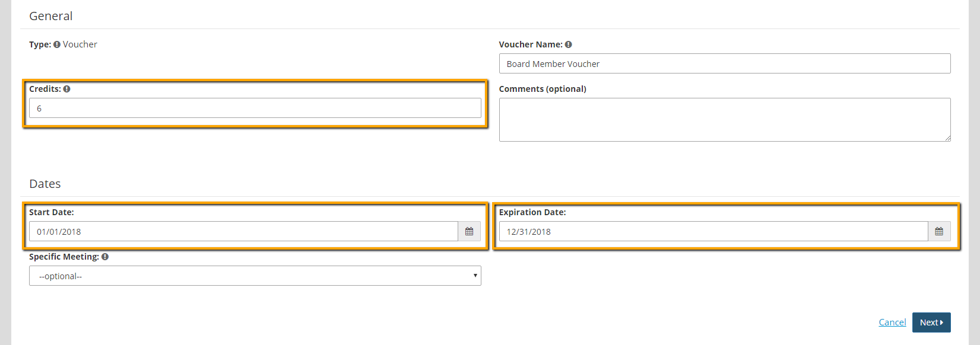
Task: Click the 'Start Date:' label
Action: pos(52,212)
